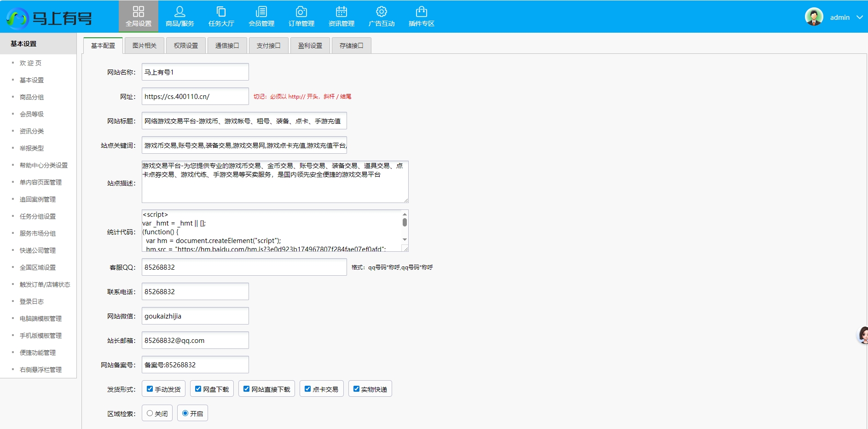868x429 pixels.
Task: Open 商品分组 in the sidebar
Action: 32,97
